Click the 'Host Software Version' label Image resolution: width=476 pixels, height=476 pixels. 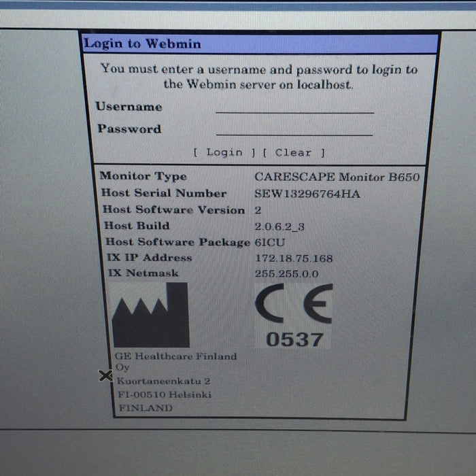coord(173,209)
